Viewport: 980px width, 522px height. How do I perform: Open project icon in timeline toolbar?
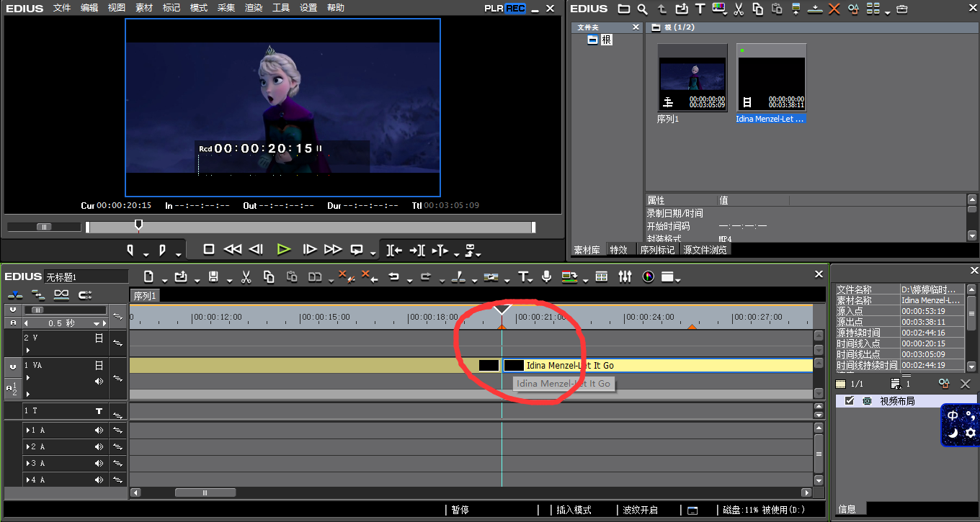(x=180, y=276)
